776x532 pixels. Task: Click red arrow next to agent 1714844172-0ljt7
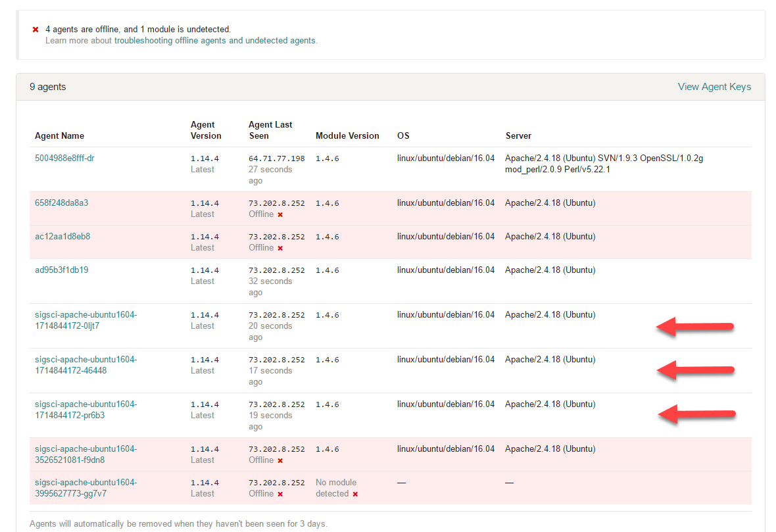click(696, 327)
